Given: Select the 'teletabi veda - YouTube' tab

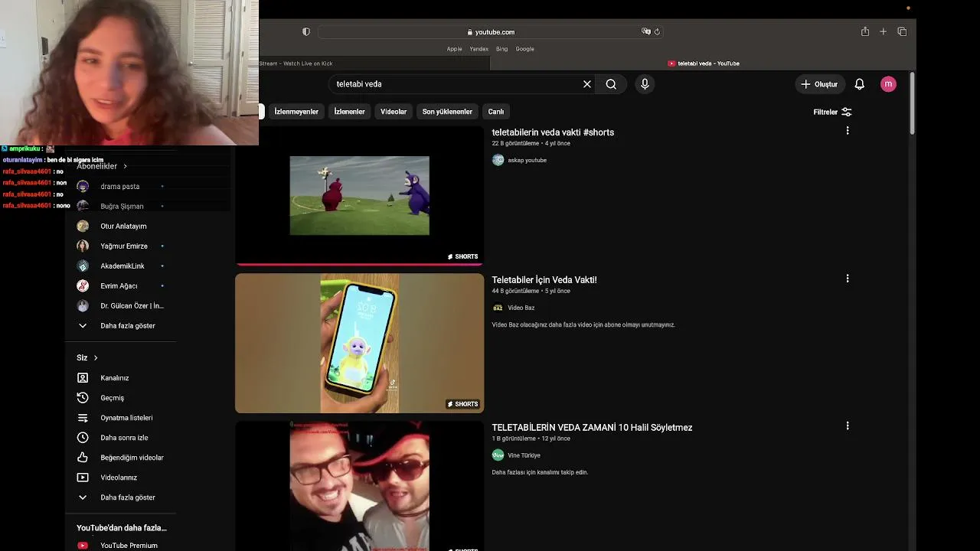Looking at the screenshot, I should coord(704,64).
